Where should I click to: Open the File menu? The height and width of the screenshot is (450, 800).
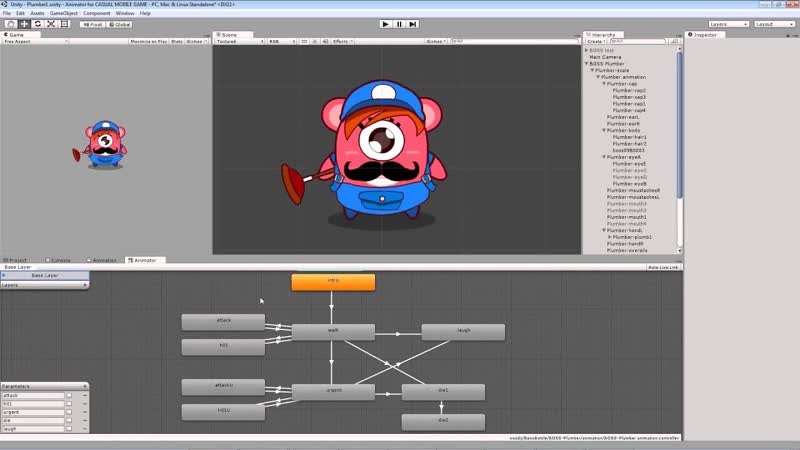(7, 13)
